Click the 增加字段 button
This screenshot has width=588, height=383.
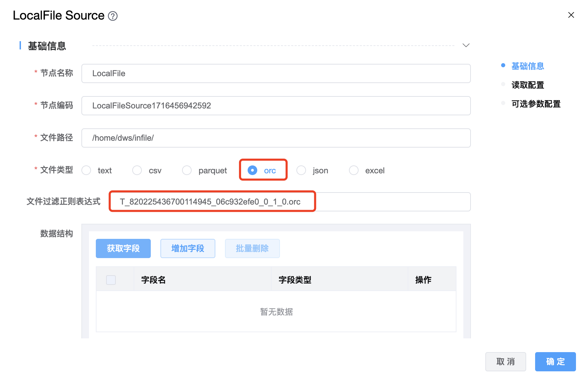188,248
